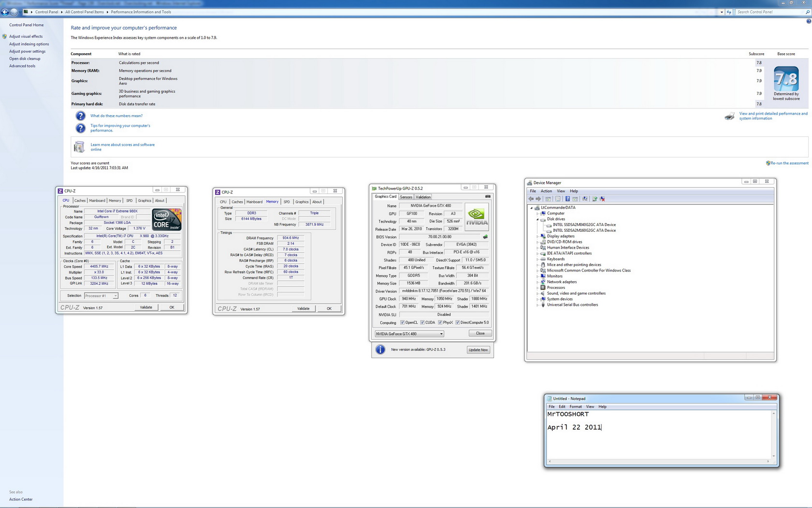Open the SPD tab in the CPU-Z Memory window
Image resolution: width=812 pixels, height=508 pixels.
(287, 202)
